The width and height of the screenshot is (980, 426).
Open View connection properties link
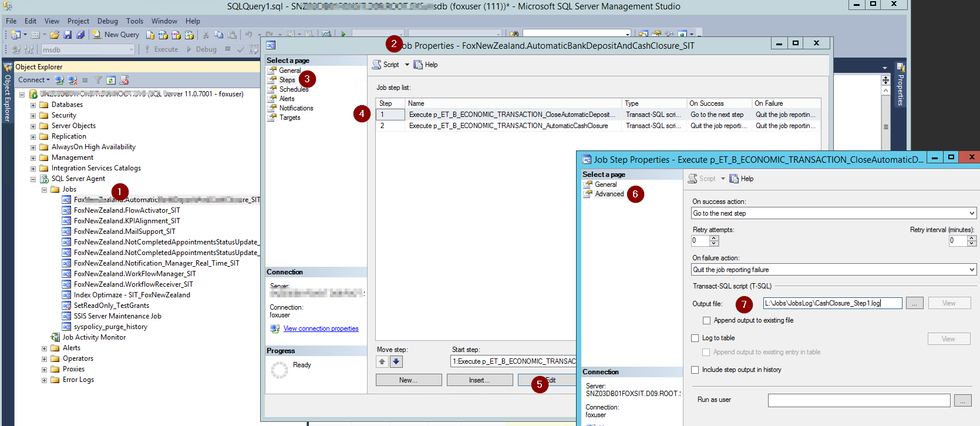tap(321, 328)
